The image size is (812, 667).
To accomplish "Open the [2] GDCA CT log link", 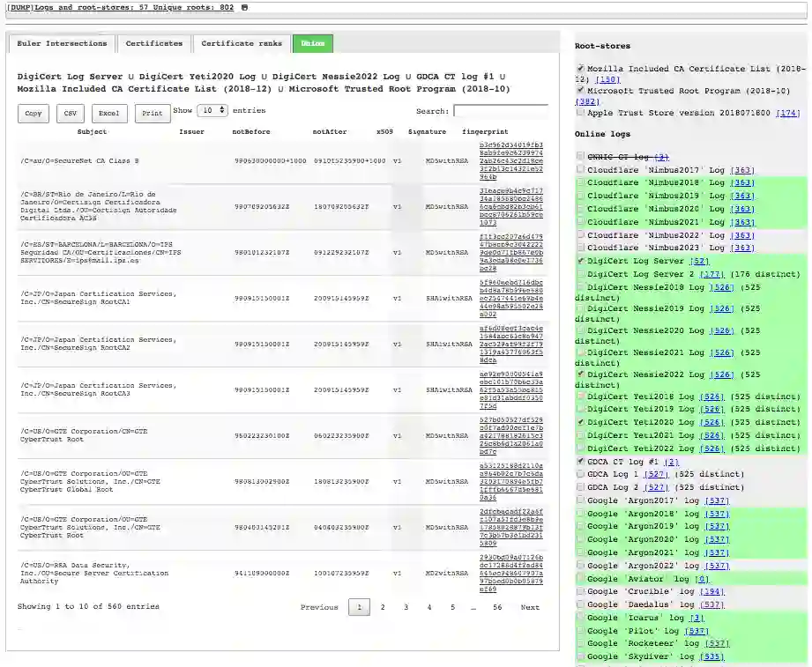I will 671,462.
